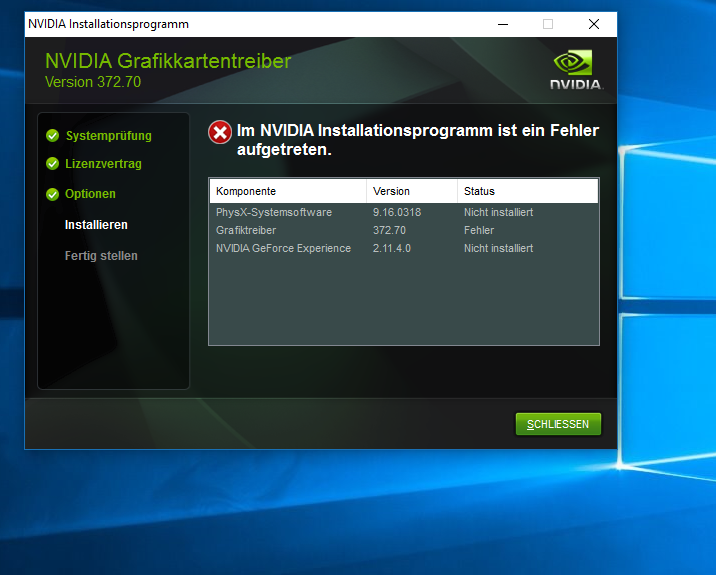Image resolution: width=716 pixels, height=575 pixels.
Task: Click the version value 2.11.4.0
Action: point(392,248)
